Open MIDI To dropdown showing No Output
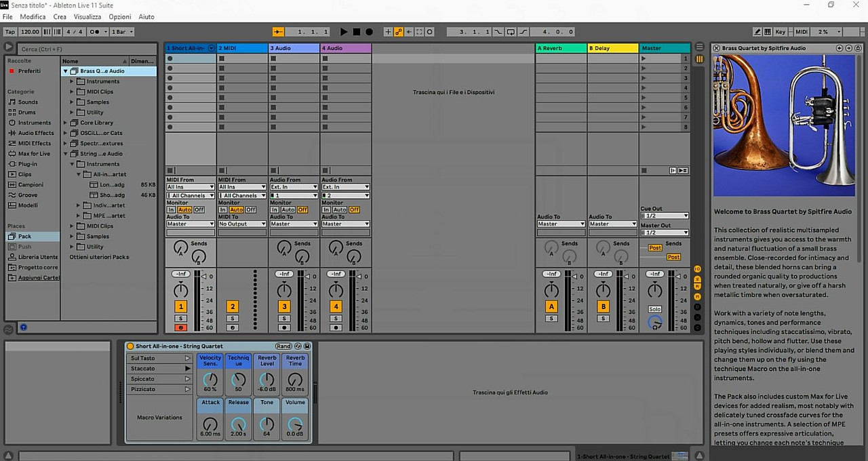 (242, 224)
